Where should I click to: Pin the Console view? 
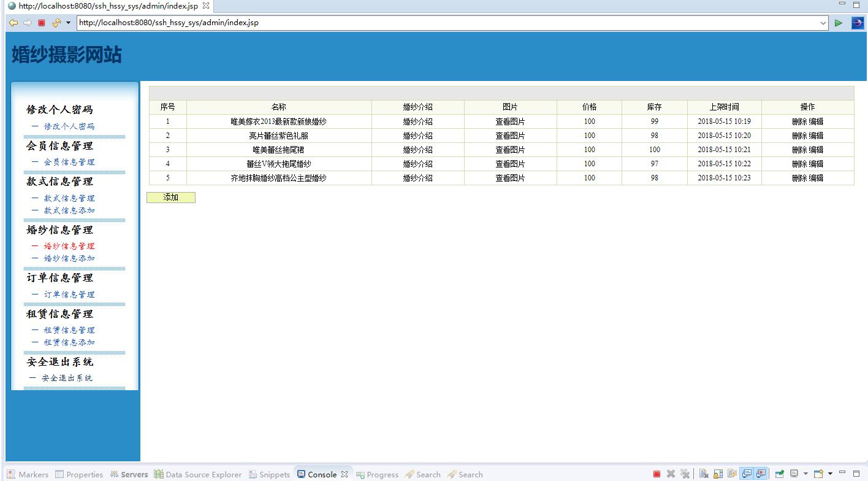pyautogui.click(x=779, y=473)
